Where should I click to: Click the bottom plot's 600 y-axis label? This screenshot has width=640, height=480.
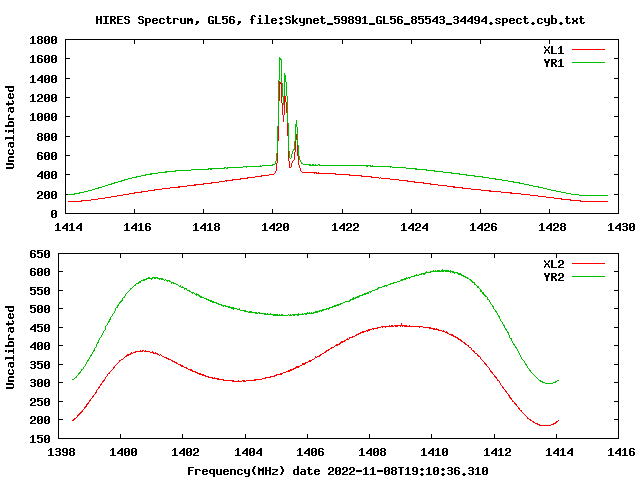click(40, 273)
